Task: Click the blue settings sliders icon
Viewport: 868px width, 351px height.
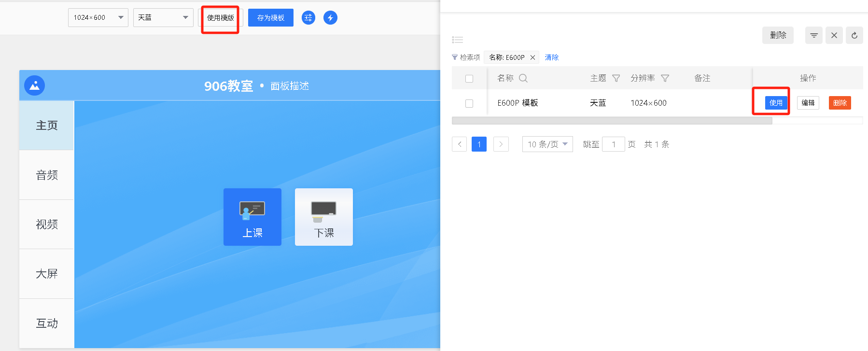Action: [308, 18]
